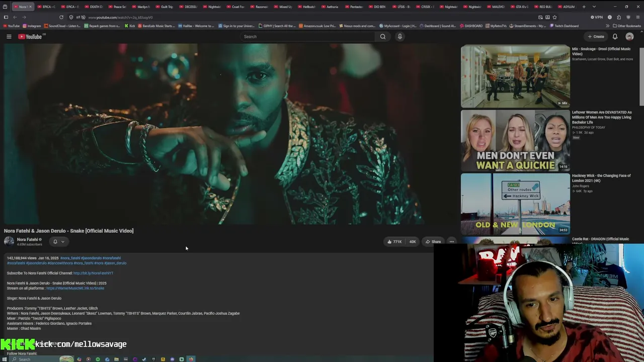Open Leftover Women video thumbnail
Screen dimensions: 644x362
(515, 140)
